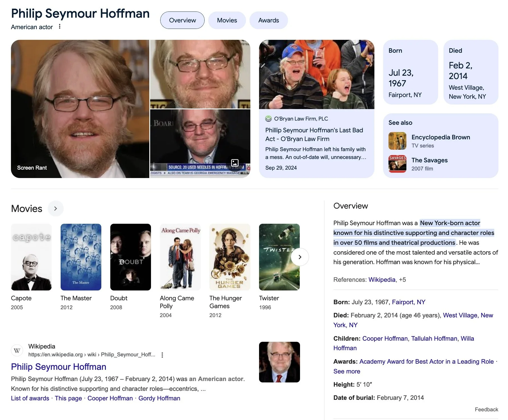Click the O'Bryan Law Firm site icon
508x420 pixels.
[268, 119]
